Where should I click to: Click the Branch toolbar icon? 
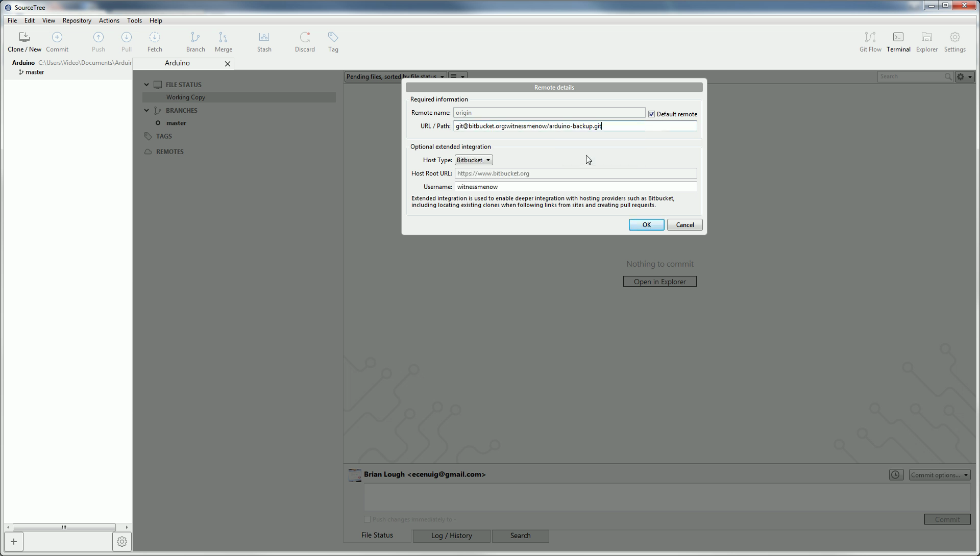195,41
